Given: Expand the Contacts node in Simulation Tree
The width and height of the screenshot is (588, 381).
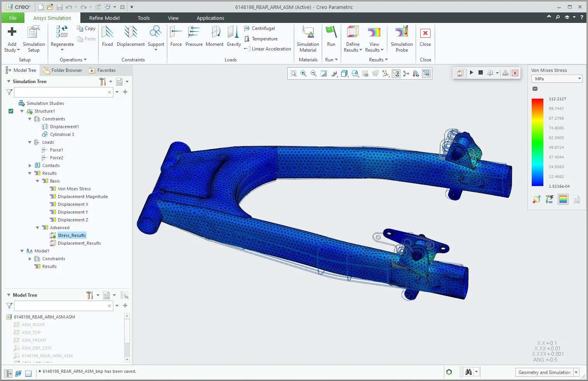Looking at the screenshot, I should point(31,165).
